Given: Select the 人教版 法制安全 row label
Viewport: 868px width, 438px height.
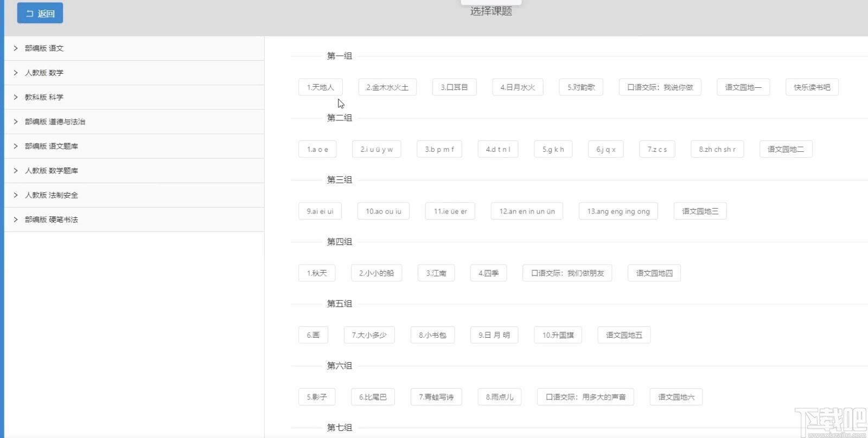Looking at the screenshot, I should point(52,195).
